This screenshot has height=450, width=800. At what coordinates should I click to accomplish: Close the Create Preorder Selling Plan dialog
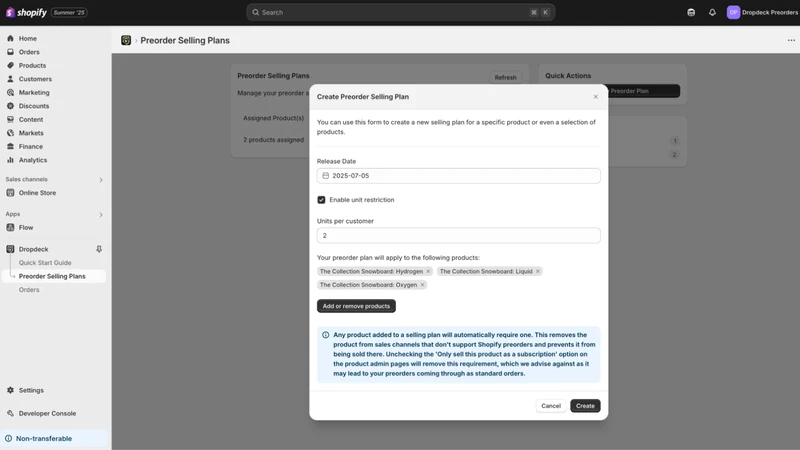[595, 97]
